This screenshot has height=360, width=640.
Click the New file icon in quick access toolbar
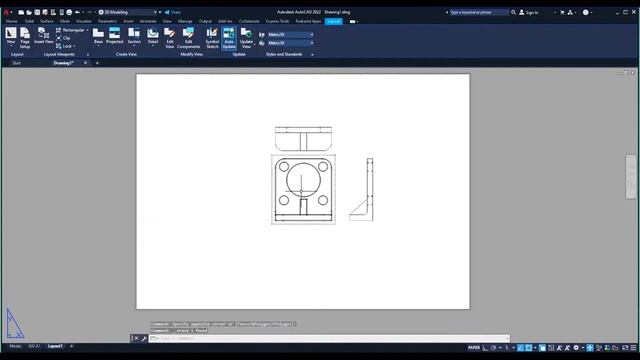21,12
